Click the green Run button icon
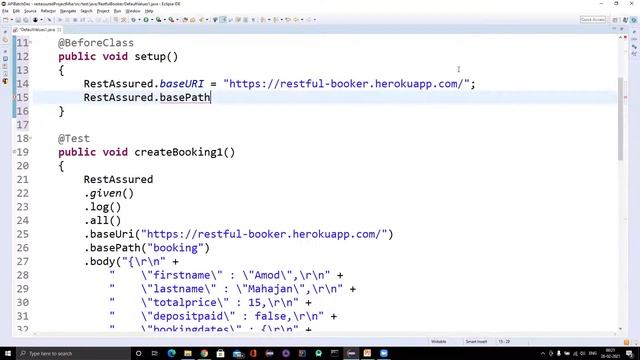Screen dimensions: 640x360 146,20
